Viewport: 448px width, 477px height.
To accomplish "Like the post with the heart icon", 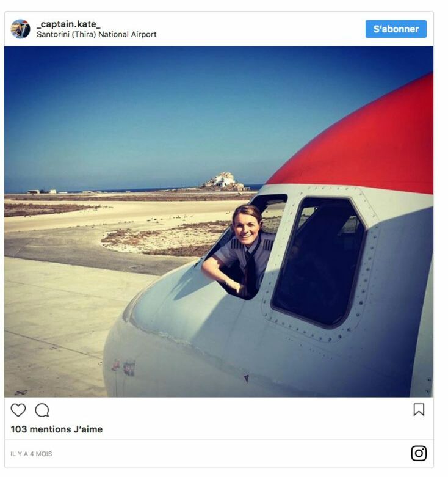I will [x=18, y=410].
